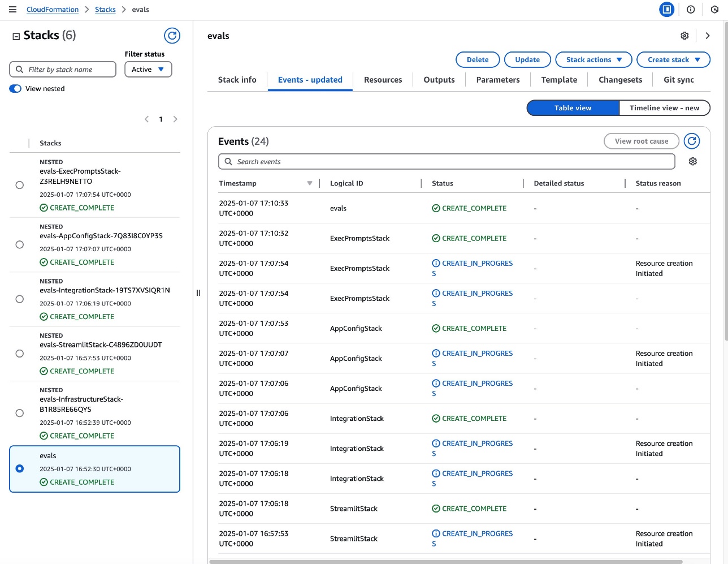The width and height of the screenshot is (728, 564).
Task: Click the panel divider handle between the two panes
Action: [198, 292]
